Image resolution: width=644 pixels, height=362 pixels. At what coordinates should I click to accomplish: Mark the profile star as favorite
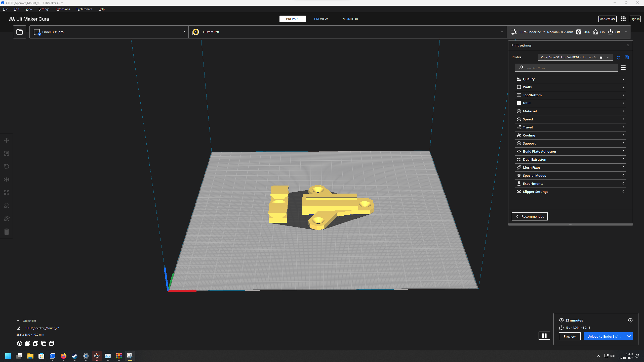[601, 57]
